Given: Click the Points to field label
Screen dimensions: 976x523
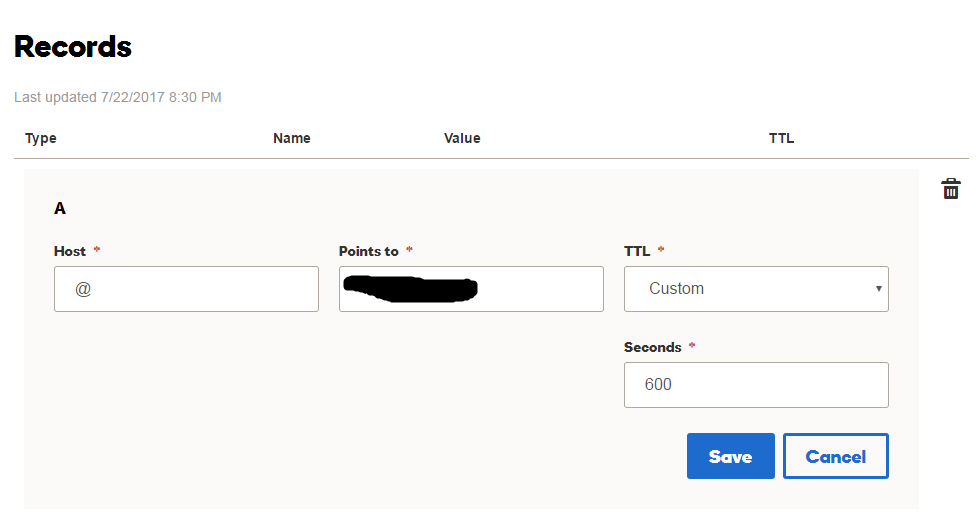Looking at the screenshot, I should tap(368, 251).
